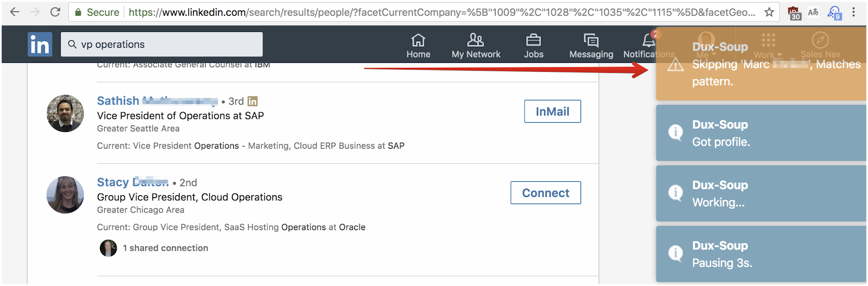This screenshot has height=286, width=868.
Task: Click 'Current: Group Vice President, SaaS Hosting' line
Action: (231, 227)
